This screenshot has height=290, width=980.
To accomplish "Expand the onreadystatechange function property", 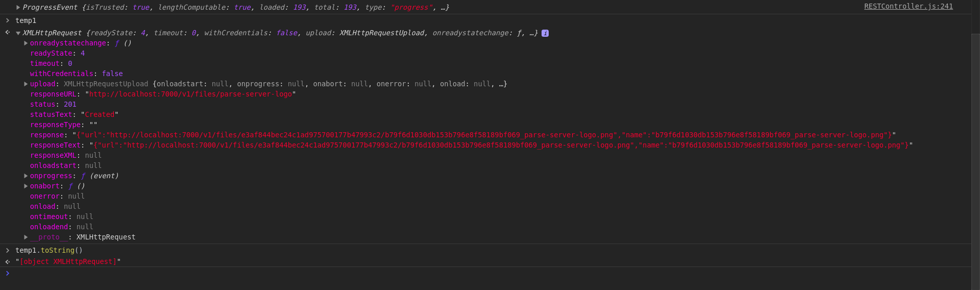I will point(26,43).
